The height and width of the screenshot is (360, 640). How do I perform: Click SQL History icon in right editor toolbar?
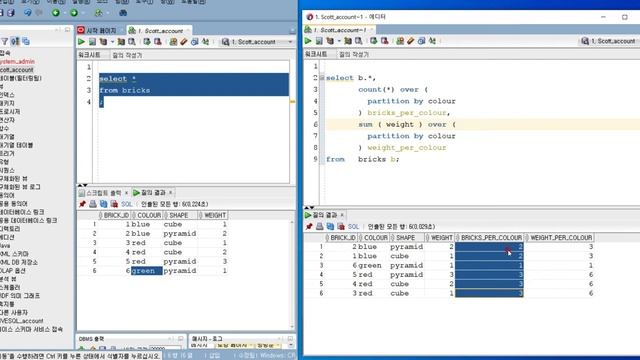pos(422,41)
